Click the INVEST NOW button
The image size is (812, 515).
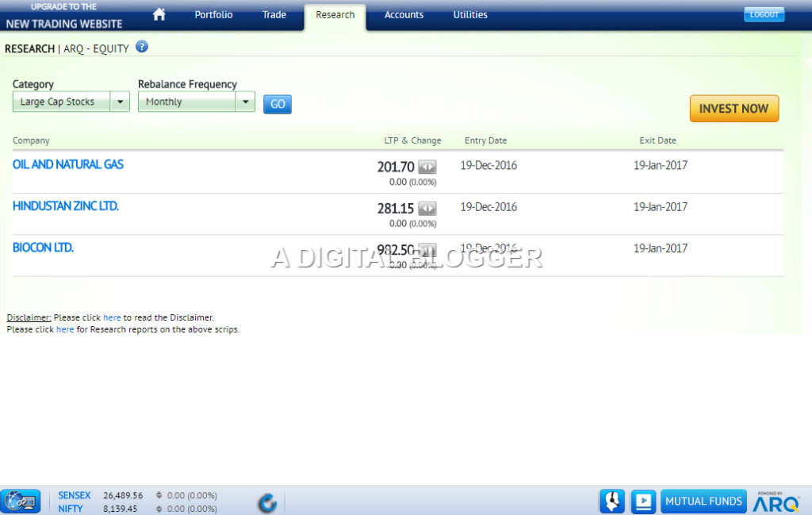coord(733,109)
